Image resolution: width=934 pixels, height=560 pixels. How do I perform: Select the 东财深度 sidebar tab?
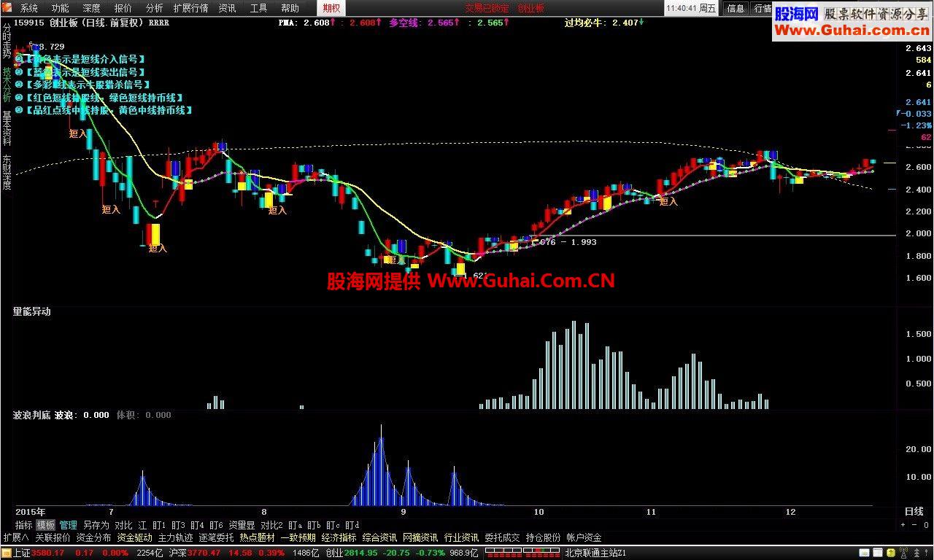7,171
